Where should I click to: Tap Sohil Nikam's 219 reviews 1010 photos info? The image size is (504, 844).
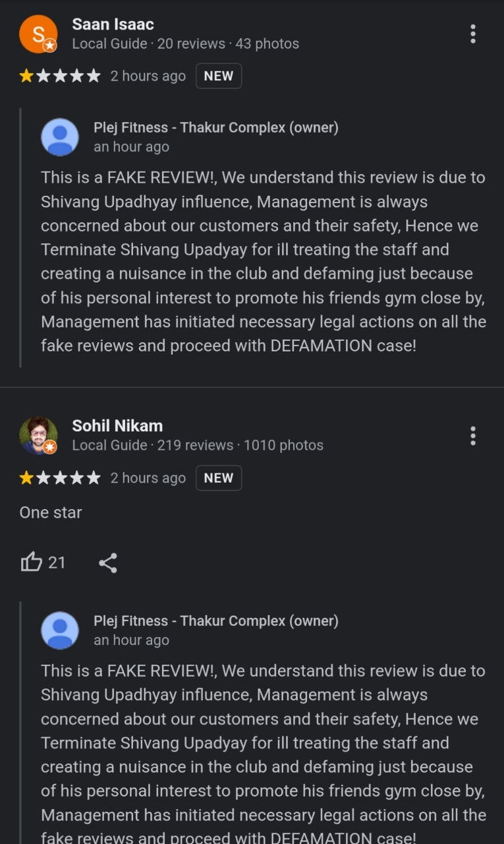[198, 446]
